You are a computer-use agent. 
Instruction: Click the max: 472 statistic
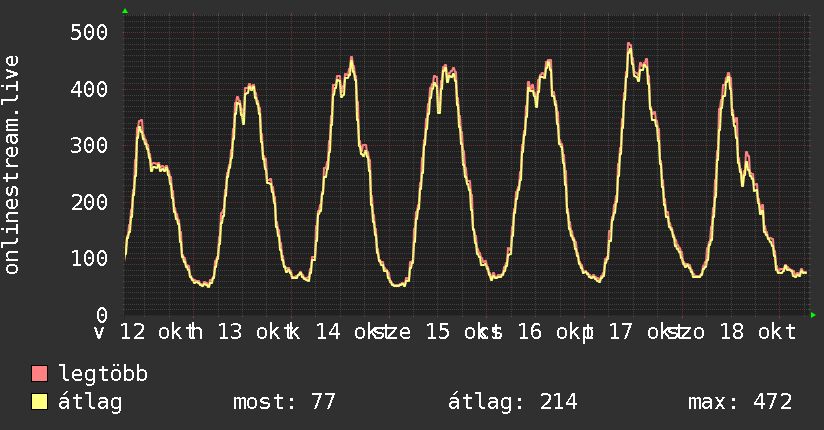(x=740, y=402)
